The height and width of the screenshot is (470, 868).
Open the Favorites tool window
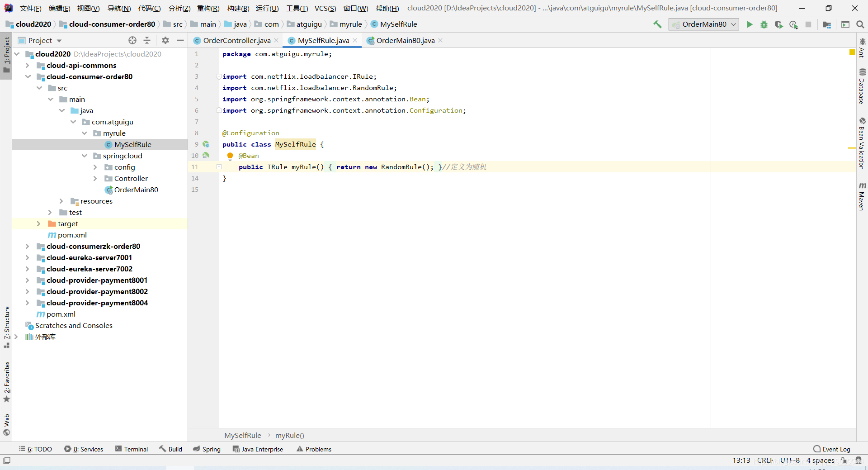(6, 381)
